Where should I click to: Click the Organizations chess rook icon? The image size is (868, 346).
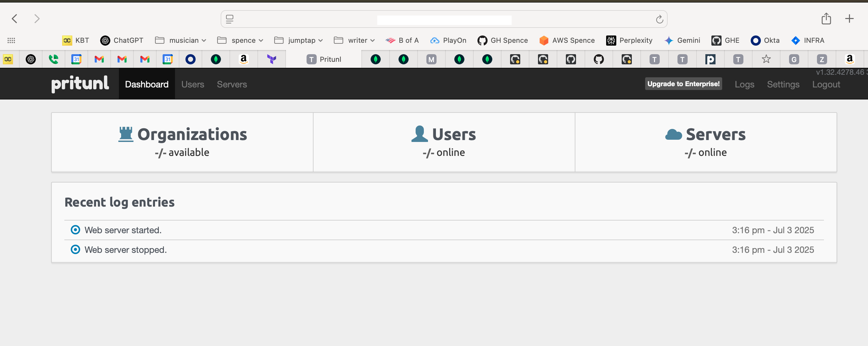click(x=126, y=134)
